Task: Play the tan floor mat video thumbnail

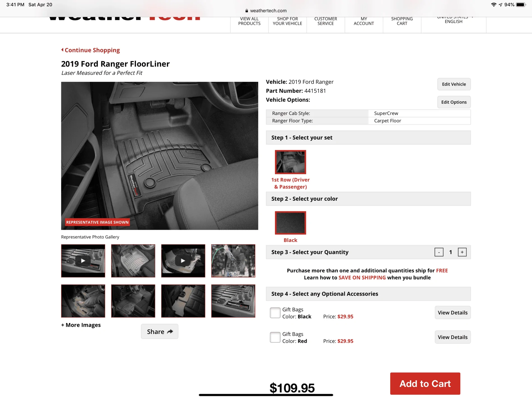Action: (x=183, y=261)
